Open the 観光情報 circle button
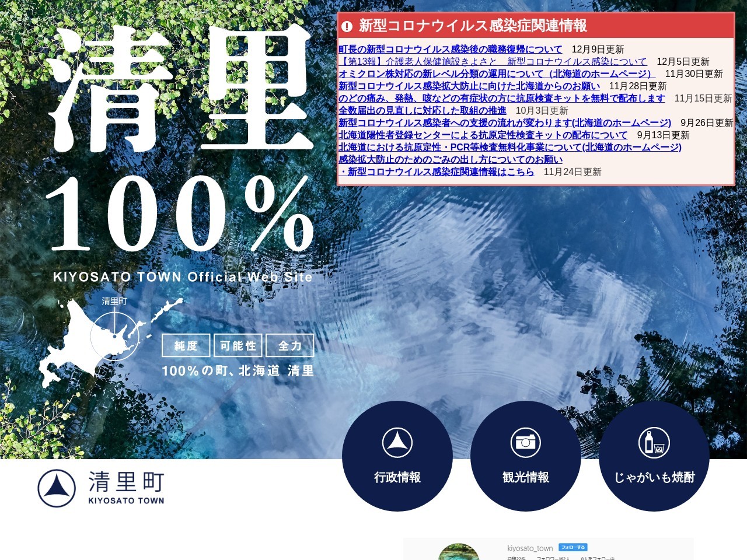The width and height of the screenshot is (747, 560). [x=526, y=456]
